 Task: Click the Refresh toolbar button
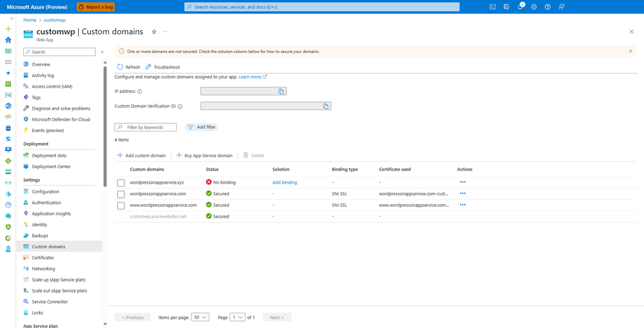[x=128, y=67]
